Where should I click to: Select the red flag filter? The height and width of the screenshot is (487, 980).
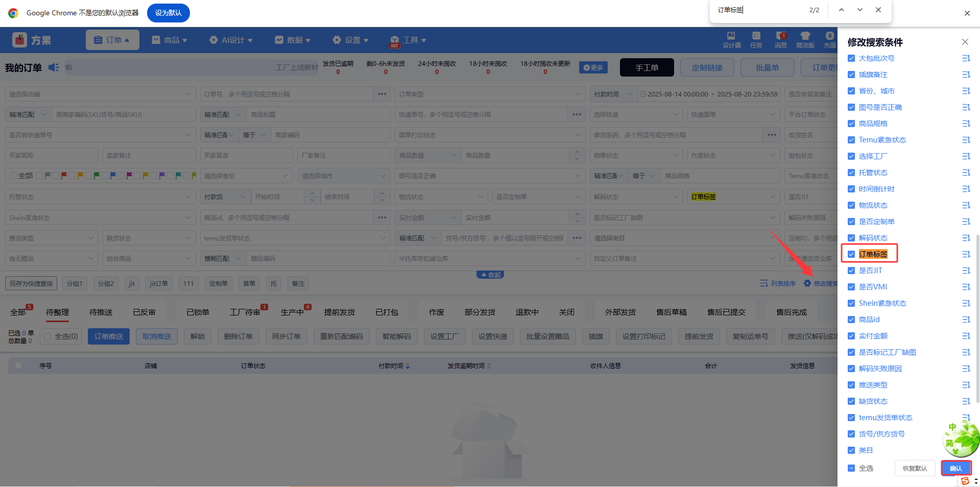[64, 176]
